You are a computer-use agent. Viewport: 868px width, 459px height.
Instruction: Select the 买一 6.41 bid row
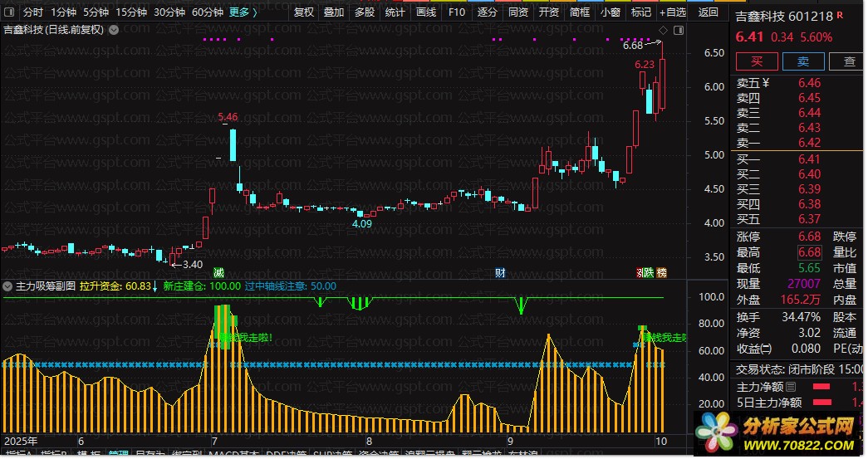click(796, 159)
